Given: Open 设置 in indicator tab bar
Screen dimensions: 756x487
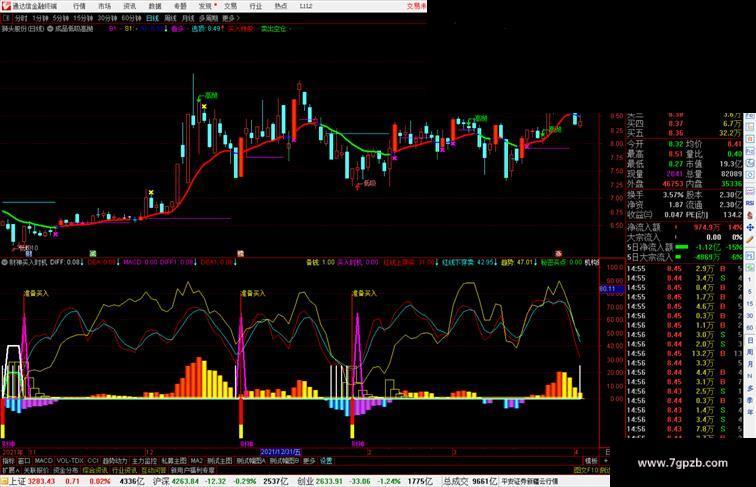Looking at the screenshot, I should coord(326,461).
